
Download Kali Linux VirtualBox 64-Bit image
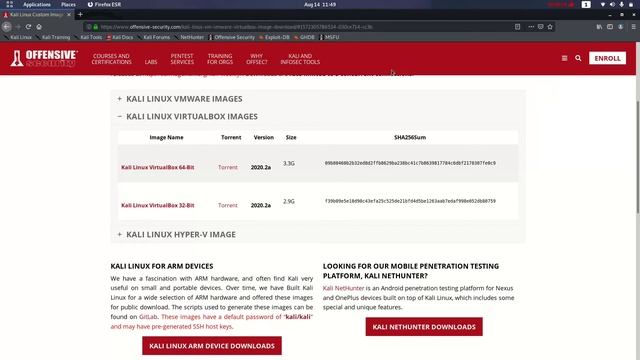(158, 167)
